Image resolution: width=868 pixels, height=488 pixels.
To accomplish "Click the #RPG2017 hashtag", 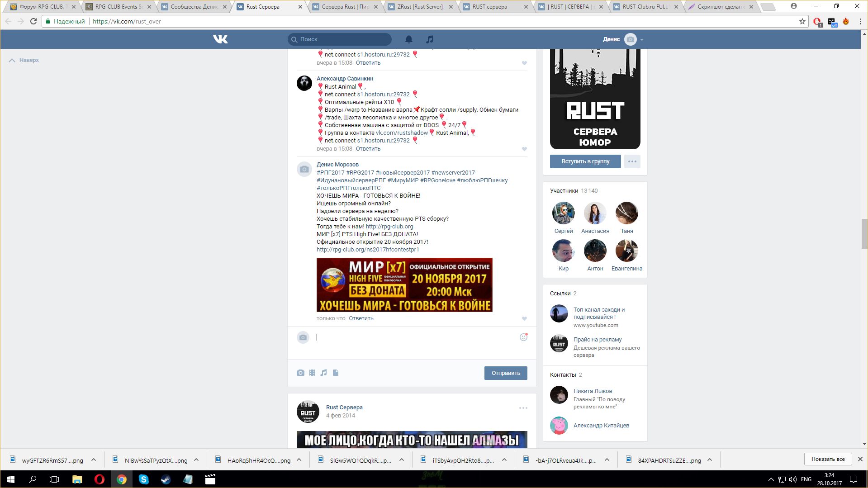I will pyautogui.click(x=360, y=173).
